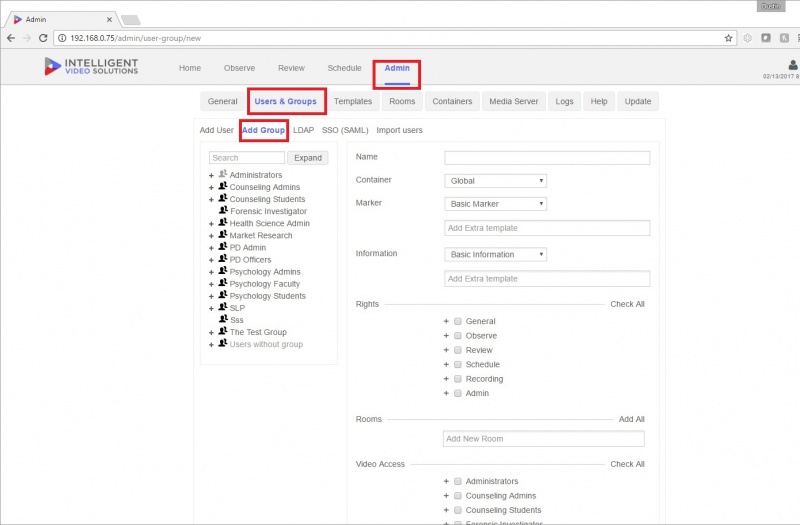
Task: Click the site info icon in address bar
Action: tap(62, 38)
